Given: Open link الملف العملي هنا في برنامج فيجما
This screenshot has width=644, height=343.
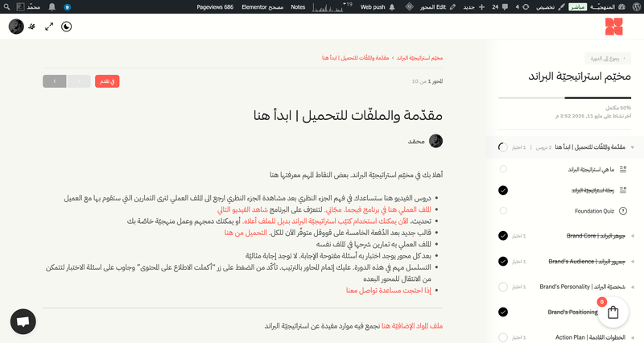Looking at the screenshot, I should click(x=378, y=209).
